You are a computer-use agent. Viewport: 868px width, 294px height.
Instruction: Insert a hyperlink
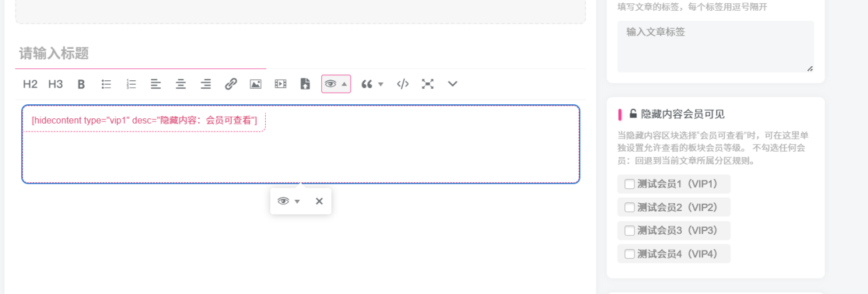(x=231, y=84)
